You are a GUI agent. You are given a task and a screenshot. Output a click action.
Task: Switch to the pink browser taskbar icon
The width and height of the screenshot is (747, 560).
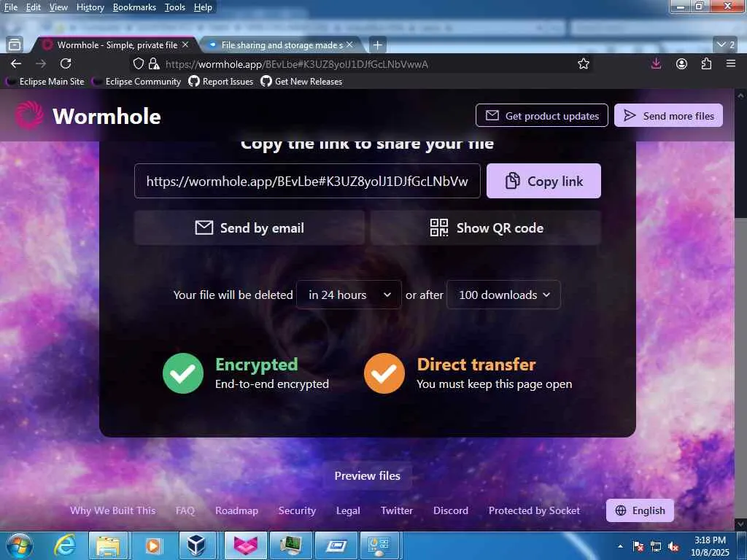coord(245,545)
